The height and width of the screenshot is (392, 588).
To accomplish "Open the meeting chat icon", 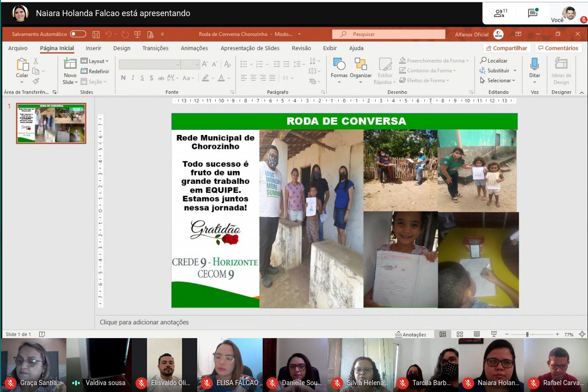I will (533, 13).
